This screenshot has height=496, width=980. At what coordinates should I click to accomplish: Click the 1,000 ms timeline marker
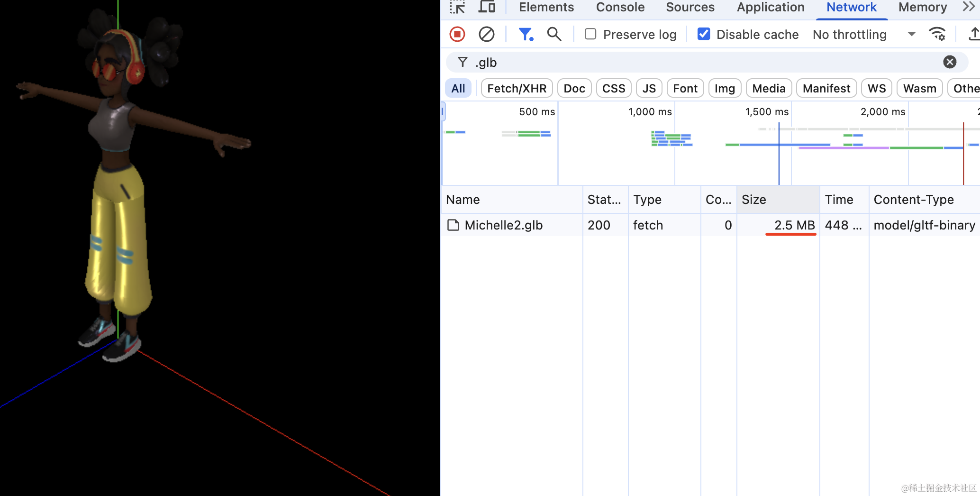(650, 112)
